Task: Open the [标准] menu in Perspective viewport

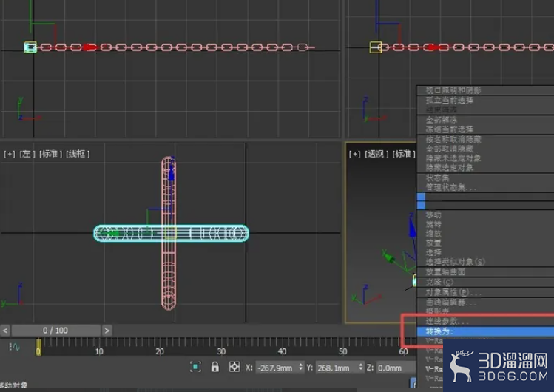Action: pos(404,154)
